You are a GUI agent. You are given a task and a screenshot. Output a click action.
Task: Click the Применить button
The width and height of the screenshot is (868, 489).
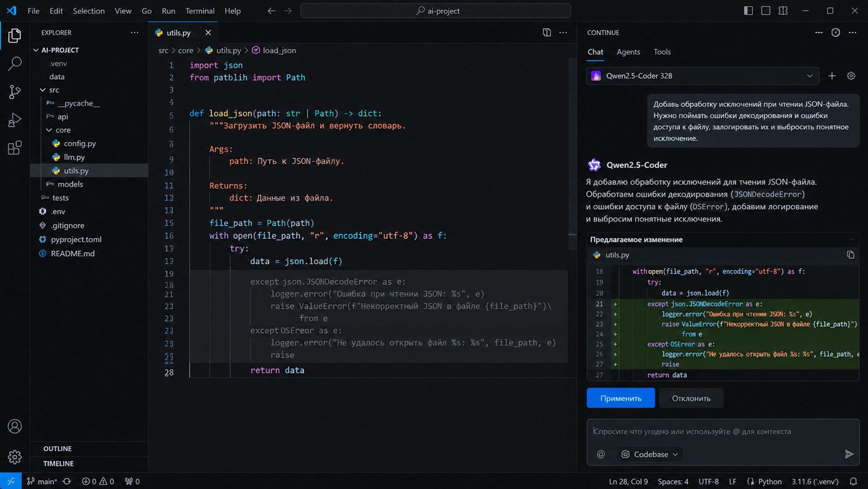coord(621,398)
